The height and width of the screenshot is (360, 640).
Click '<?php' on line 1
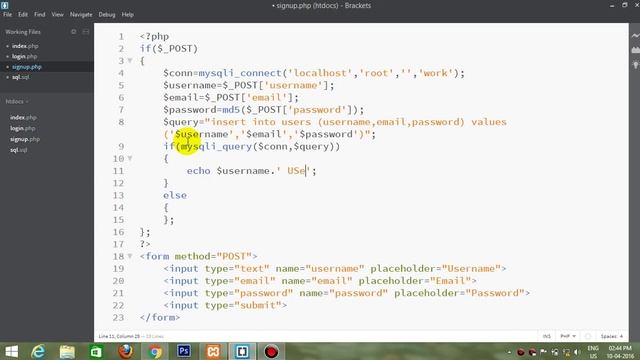coord(154,36)
